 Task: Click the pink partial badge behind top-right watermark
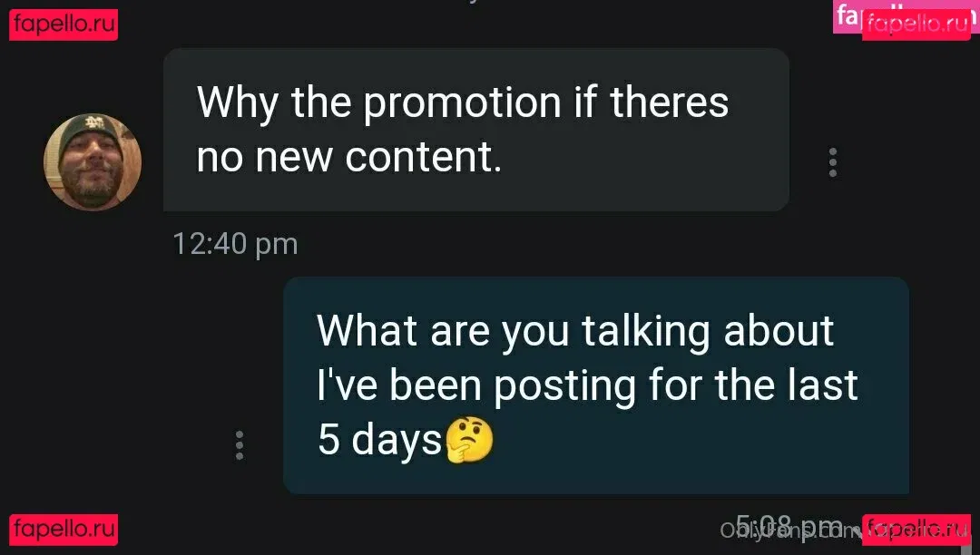(x=848, y=16)
